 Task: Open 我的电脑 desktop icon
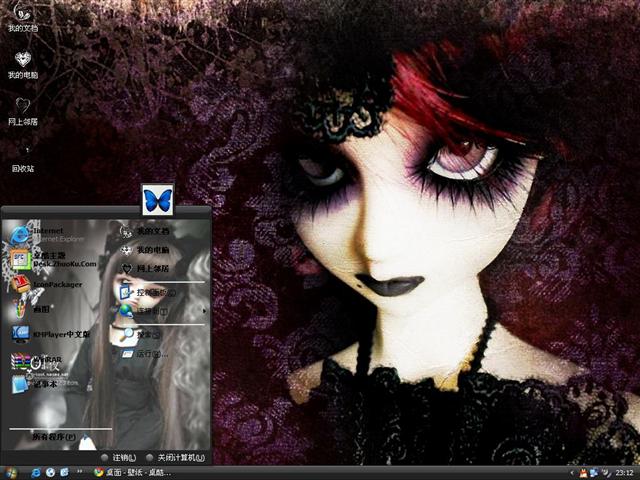pyautogui.click(x=23, y=65)
